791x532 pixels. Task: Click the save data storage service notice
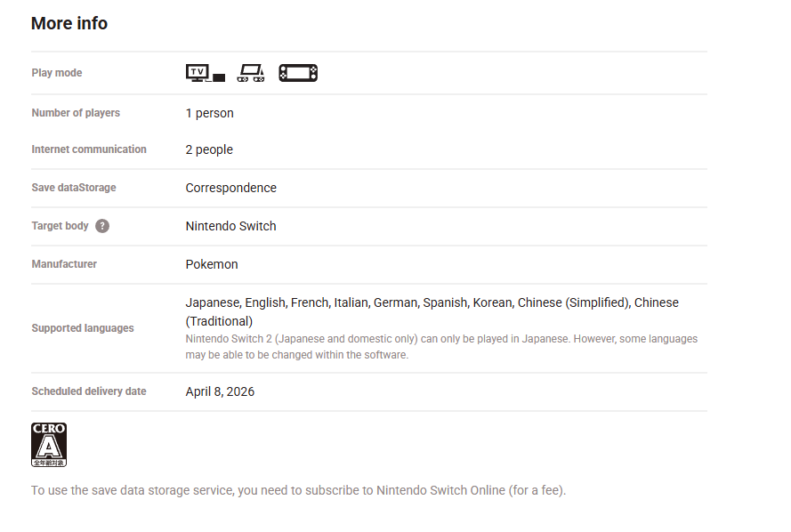[299, 491]
